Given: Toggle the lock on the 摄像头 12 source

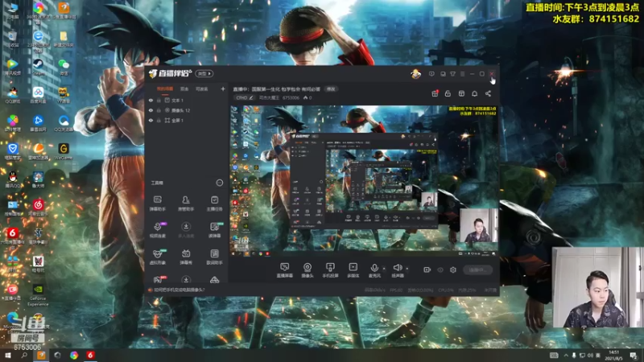Looking at the screenshot, I should pos(159,110).
